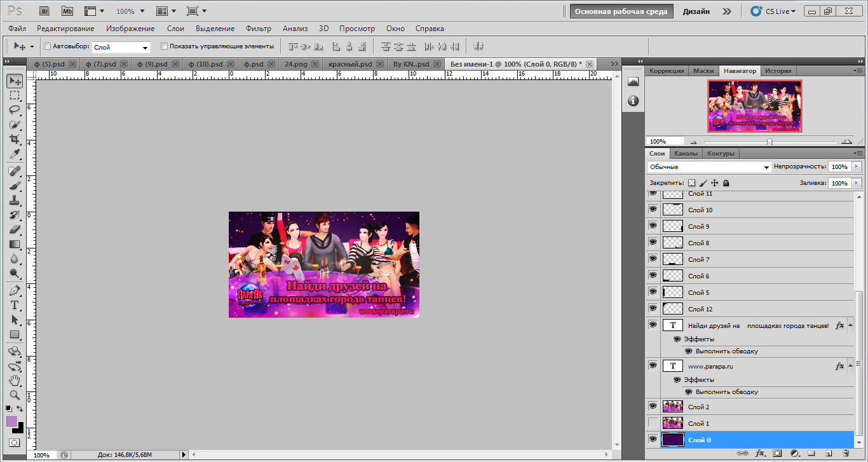Select the Pen tool
The image size is (868, 462).
click(15, 290)
